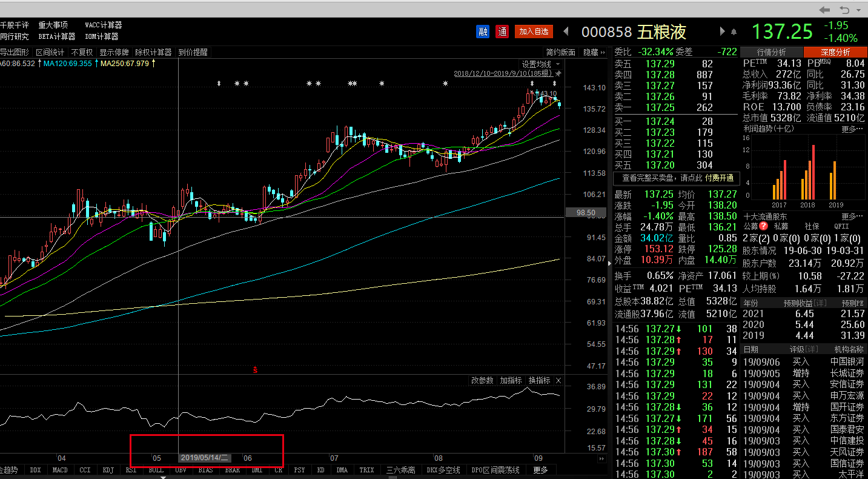Switch to 行情分析 tab
The width and height of the screenshot is (868, 479).
coord(772,52)
